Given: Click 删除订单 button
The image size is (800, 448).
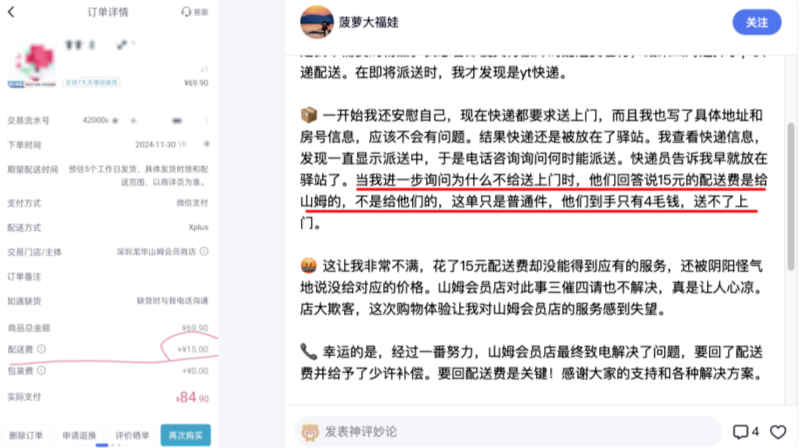Looking at the screenshot, I should [26, 435].
